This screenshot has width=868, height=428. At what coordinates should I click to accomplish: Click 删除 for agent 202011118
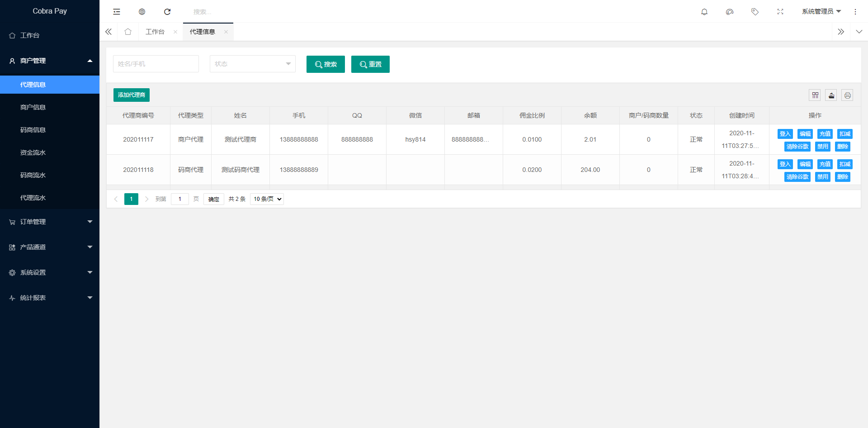(843, 177)
